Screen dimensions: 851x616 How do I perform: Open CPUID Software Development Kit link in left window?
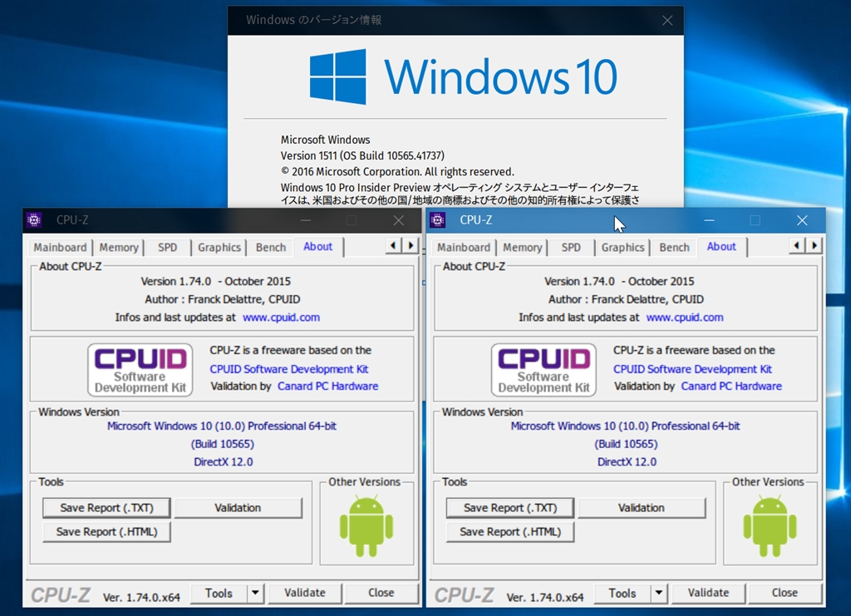[x=288, y=369]
